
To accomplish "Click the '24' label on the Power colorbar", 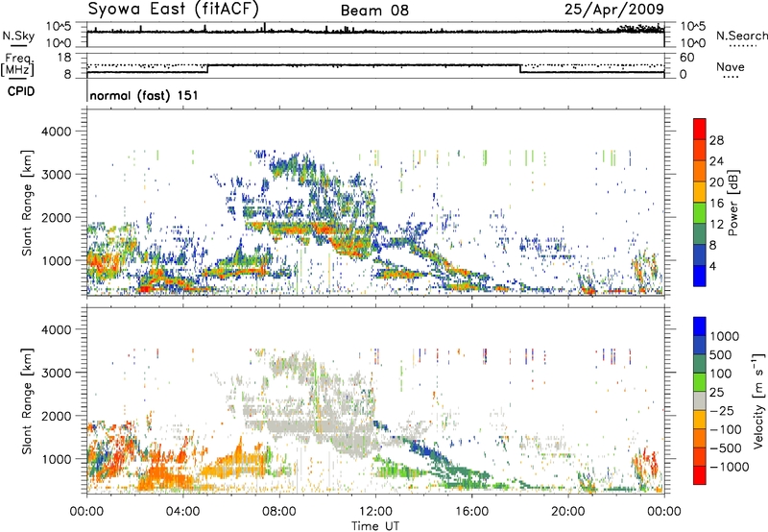I will (716, 161).
